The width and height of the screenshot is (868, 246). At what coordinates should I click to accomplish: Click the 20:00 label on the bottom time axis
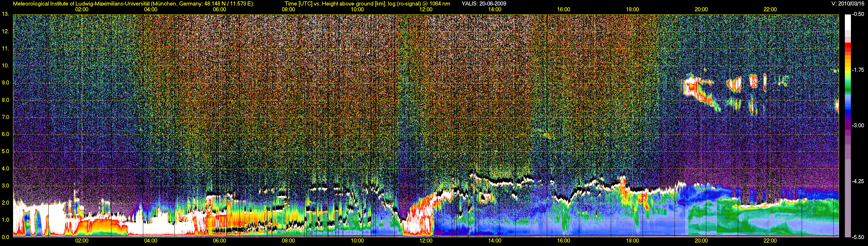click(x=701, y=241)
